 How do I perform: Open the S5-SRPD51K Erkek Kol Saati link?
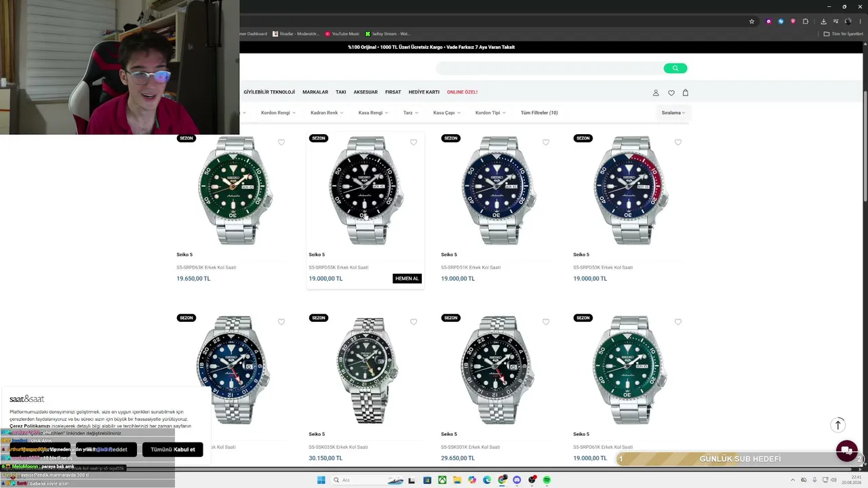coord(471,268)
